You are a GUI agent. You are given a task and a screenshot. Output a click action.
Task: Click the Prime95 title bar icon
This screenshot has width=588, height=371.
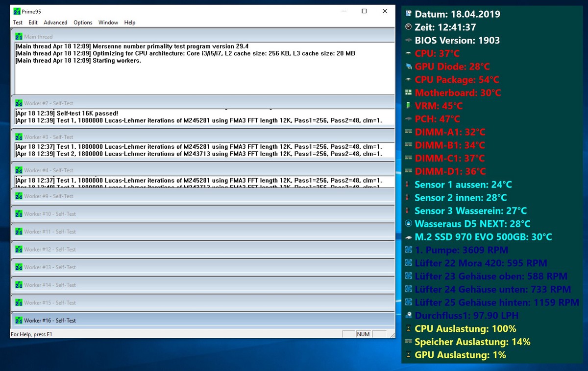17,11
